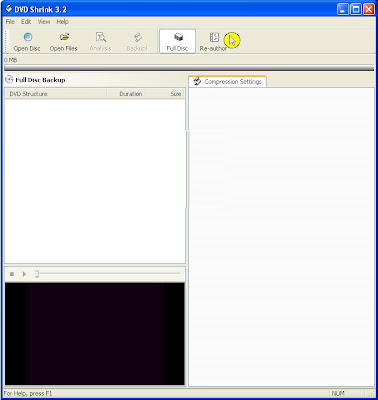
Task: Click the Backup! toolbar button
Action: point(137,42)
